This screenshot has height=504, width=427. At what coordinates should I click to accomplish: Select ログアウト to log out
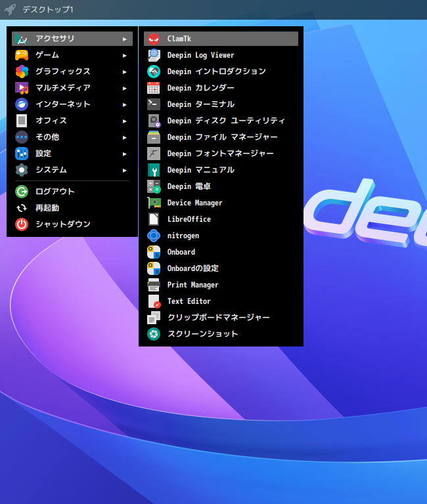pos(72,192)
